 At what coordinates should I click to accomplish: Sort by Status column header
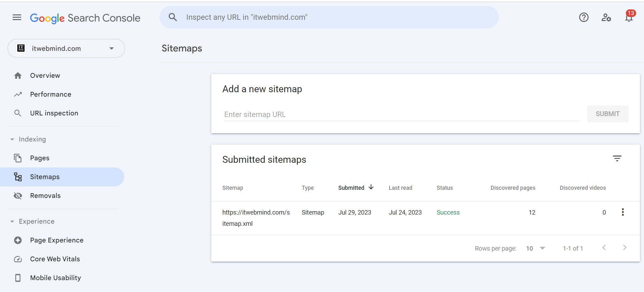point(444,188)
